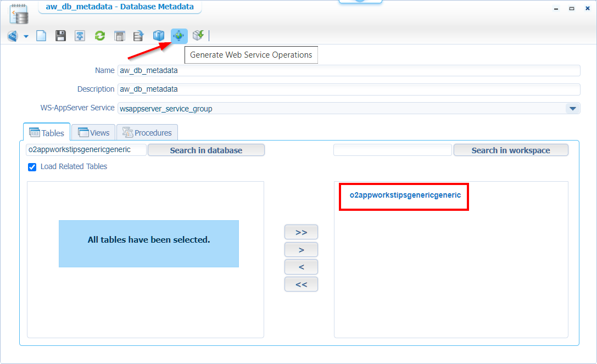Move all tables left with << button

click(301, 284)
